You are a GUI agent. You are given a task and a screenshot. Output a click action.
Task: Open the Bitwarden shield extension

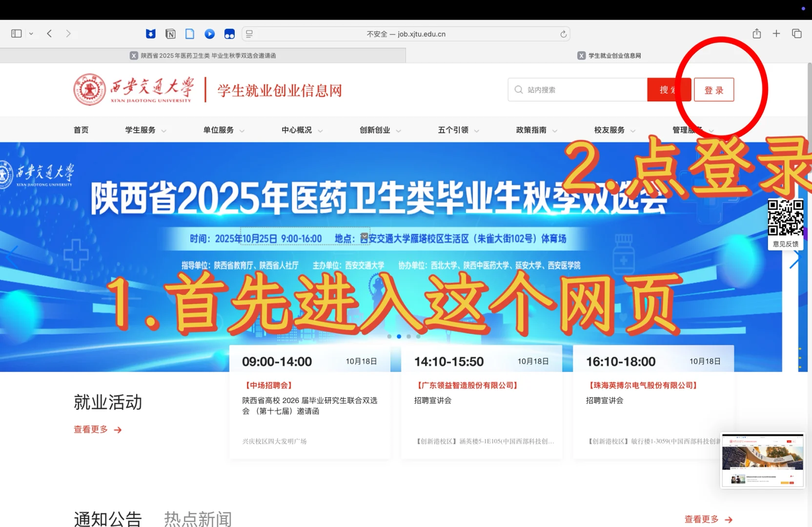tap(151, 34)
